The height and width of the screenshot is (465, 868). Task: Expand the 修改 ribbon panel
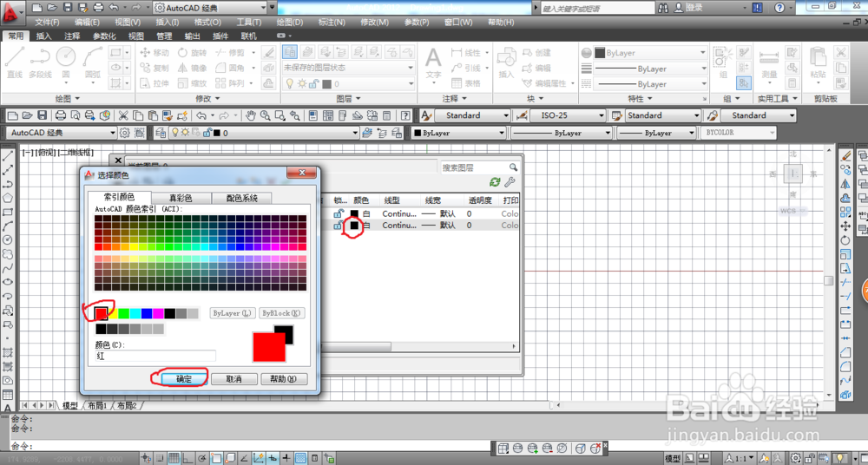[207, 99]
